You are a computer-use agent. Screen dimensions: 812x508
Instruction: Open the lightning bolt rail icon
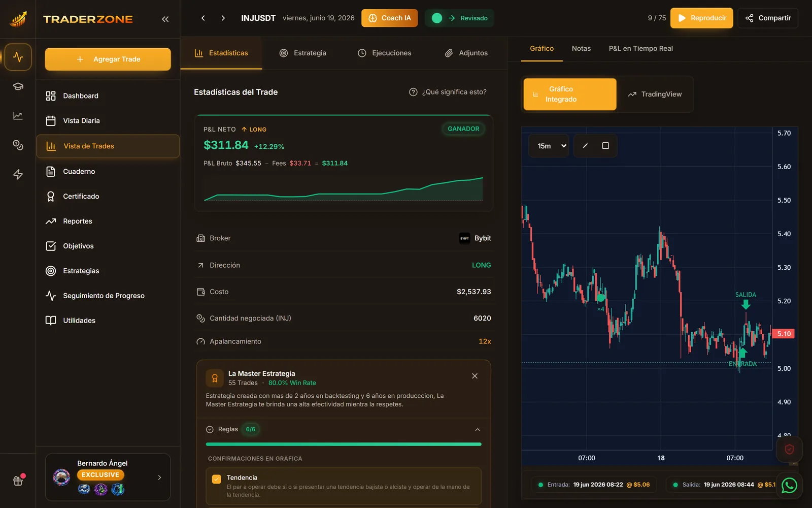[x=18, y=175]
